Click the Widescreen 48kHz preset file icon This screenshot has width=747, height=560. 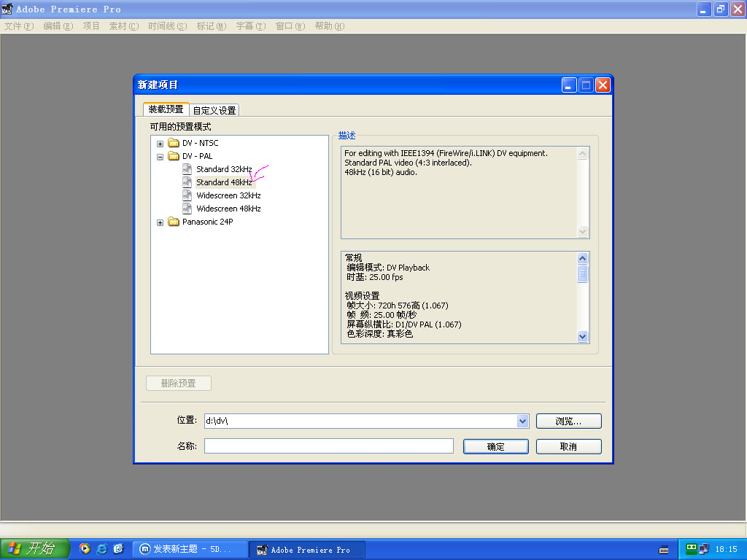point(187,208)
